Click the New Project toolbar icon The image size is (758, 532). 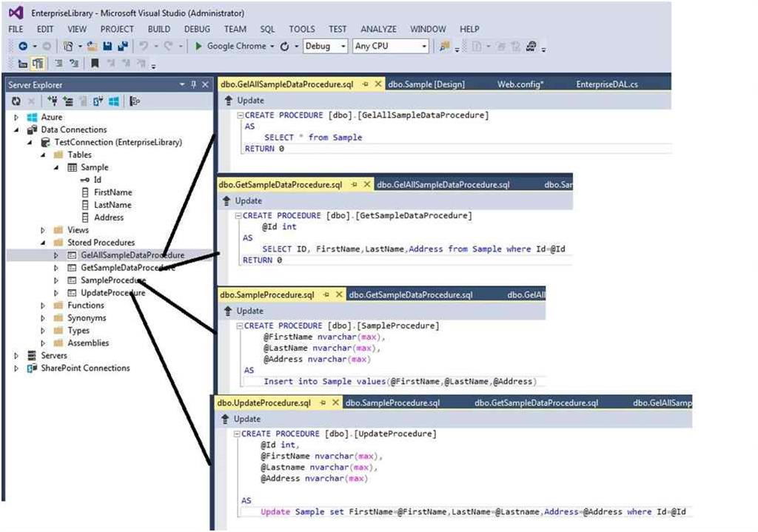[x=68, y=46]
